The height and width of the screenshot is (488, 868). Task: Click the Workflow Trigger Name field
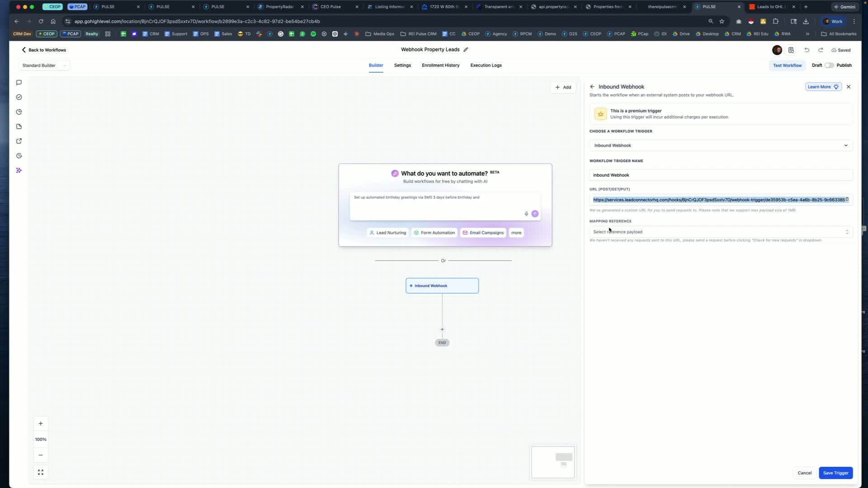point(721,175)
